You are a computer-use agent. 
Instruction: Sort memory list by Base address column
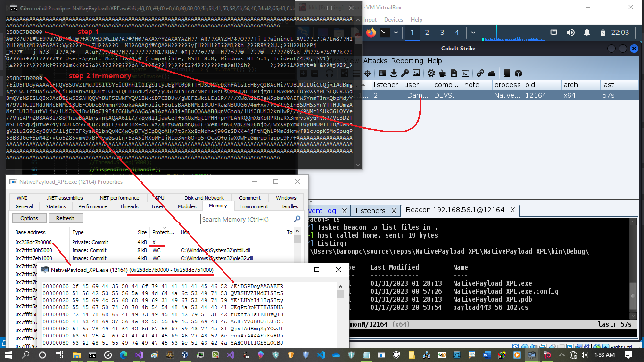(x=41, y=232)
